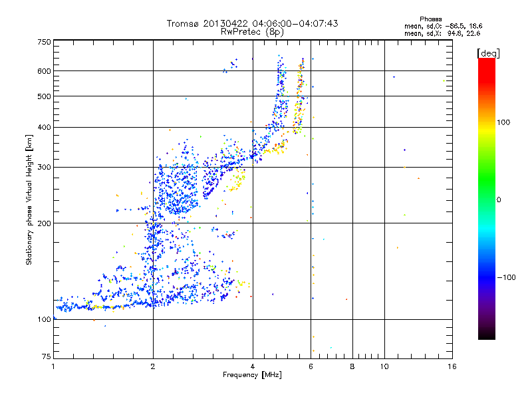This screenshot has height=399, width=532.
Task: Click the y-axis tick label '750'
Action: (44, 42)
